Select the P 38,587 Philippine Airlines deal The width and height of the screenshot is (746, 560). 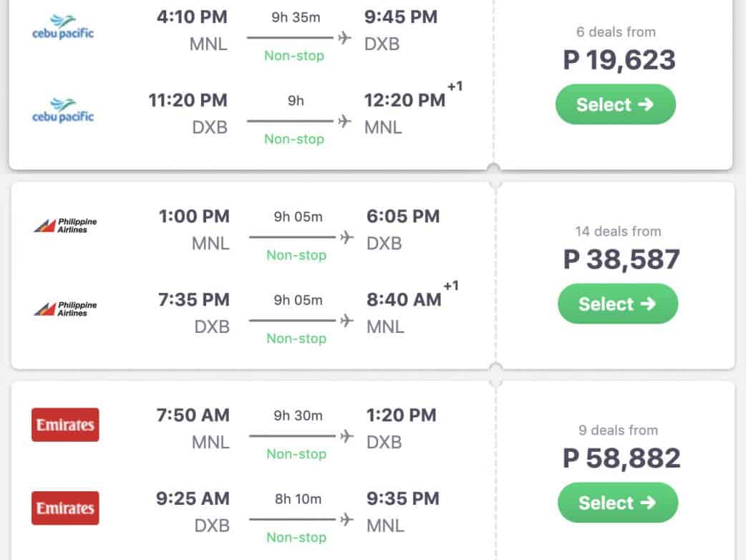(x=617, y=304)
